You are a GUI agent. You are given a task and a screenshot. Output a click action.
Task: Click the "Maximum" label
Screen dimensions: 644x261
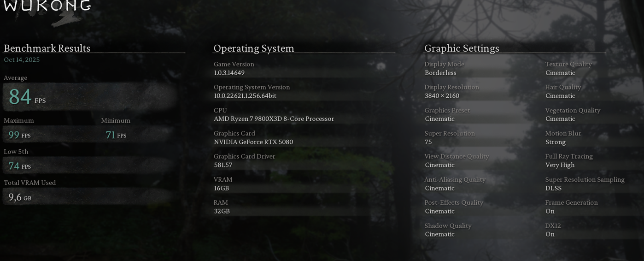click(19, 120)
